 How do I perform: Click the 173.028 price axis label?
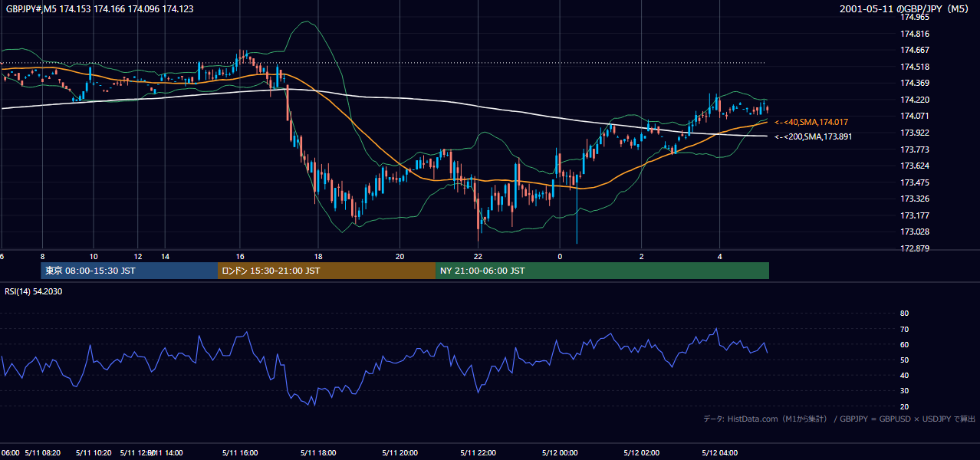point(916,232)
